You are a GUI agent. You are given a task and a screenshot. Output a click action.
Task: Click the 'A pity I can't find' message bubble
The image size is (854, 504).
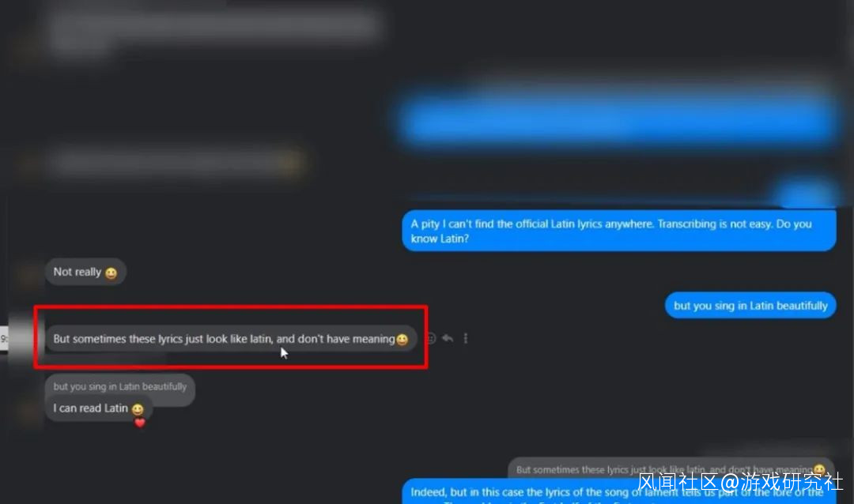[x=618, y=231]
